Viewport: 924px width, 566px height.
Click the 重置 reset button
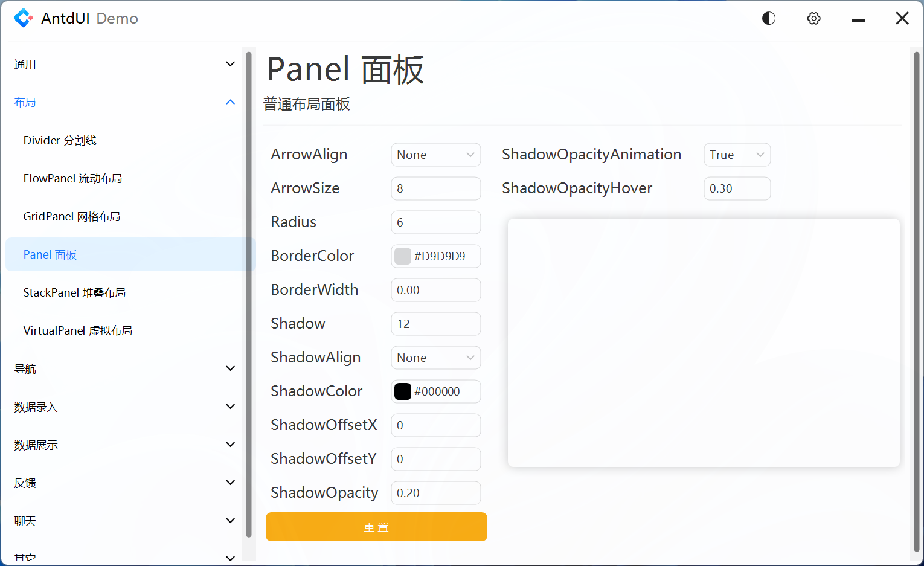[376, 526]
